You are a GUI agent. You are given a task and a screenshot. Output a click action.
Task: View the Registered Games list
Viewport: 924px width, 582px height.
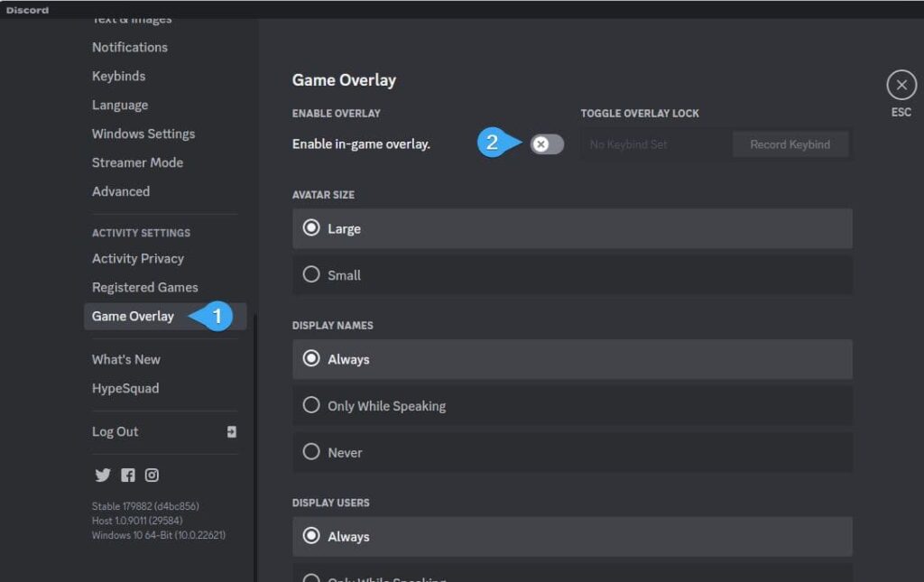point(145,287)
